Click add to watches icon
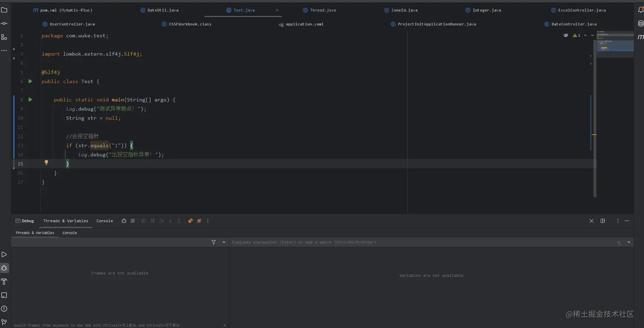The height and width of the screenshot is (328, 644). pos(619,242)
